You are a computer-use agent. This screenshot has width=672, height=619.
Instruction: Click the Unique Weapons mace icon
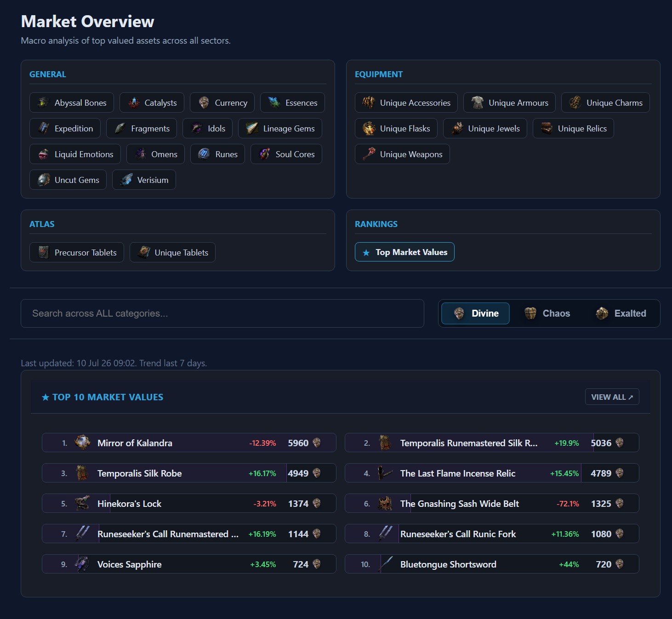point(369,154)
